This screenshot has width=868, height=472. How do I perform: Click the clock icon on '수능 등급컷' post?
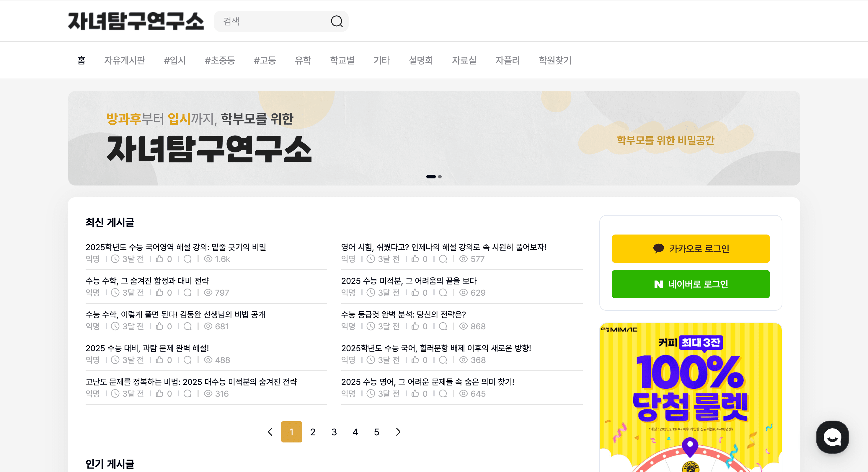[x=371, y=326]
